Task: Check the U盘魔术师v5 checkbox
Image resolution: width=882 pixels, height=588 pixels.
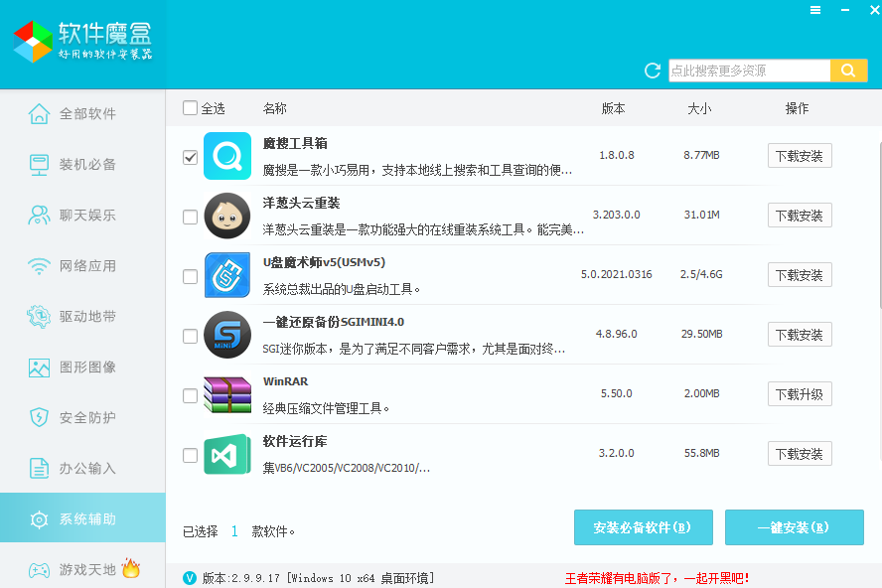Action: click(x=190, y=276)
